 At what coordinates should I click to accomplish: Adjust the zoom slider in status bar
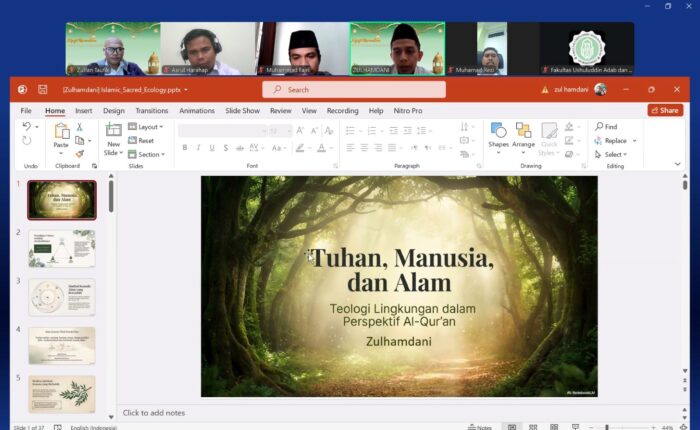click(x=607, y=427)
